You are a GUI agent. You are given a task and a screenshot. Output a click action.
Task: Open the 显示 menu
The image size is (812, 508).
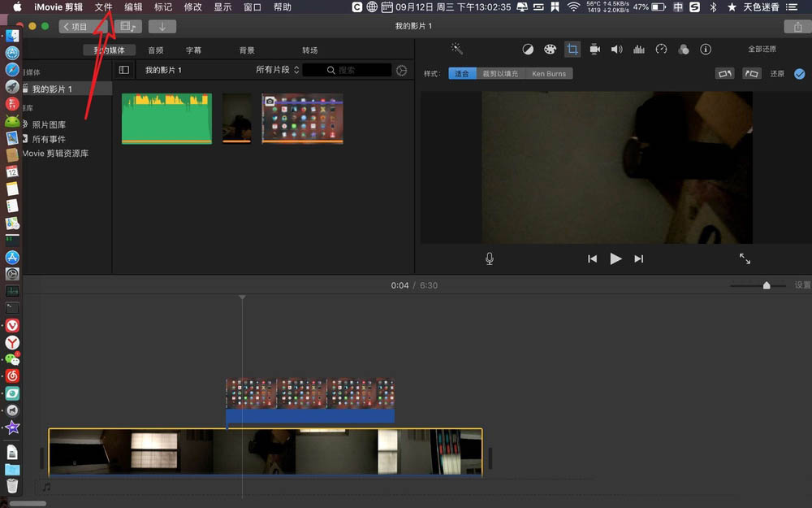[222, 7]
